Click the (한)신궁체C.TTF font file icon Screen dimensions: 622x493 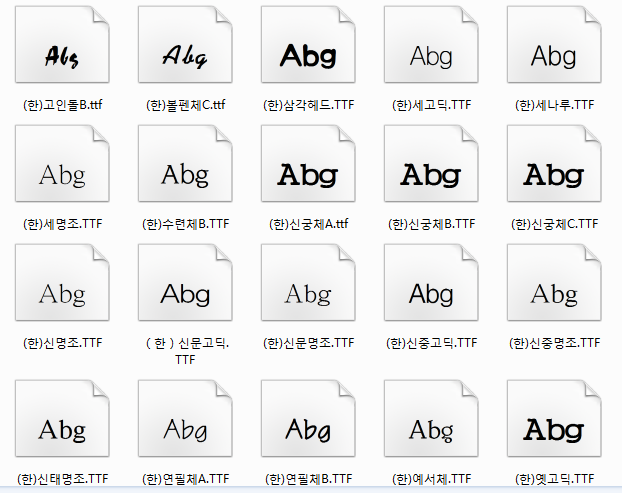coord(554,163)
